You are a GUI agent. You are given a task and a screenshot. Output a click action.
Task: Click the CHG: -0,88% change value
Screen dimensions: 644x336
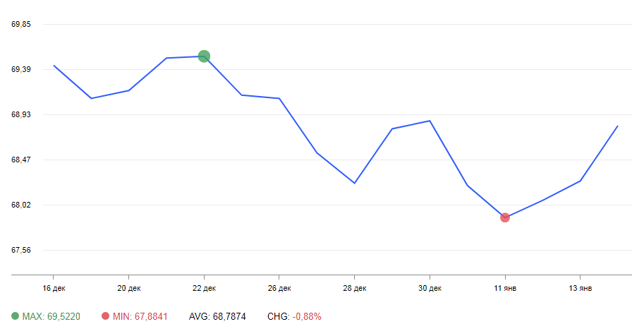tap(294, 317)
